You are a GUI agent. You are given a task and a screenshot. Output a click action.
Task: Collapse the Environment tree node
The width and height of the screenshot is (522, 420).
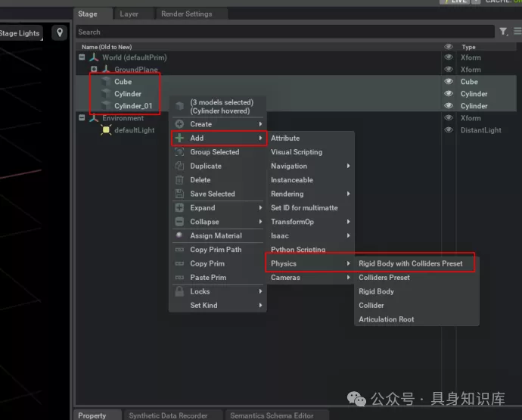[x=82, y=118]
